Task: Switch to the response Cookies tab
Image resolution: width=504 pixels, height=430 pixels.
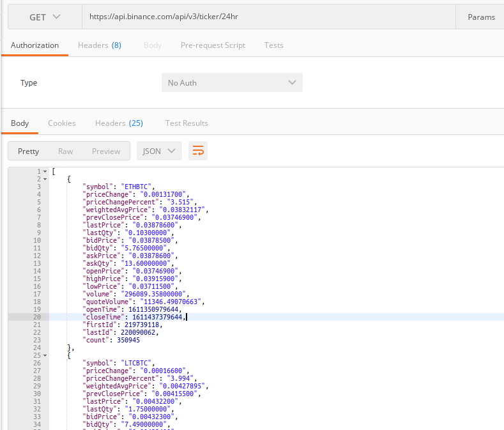Action: pos(62,123)
